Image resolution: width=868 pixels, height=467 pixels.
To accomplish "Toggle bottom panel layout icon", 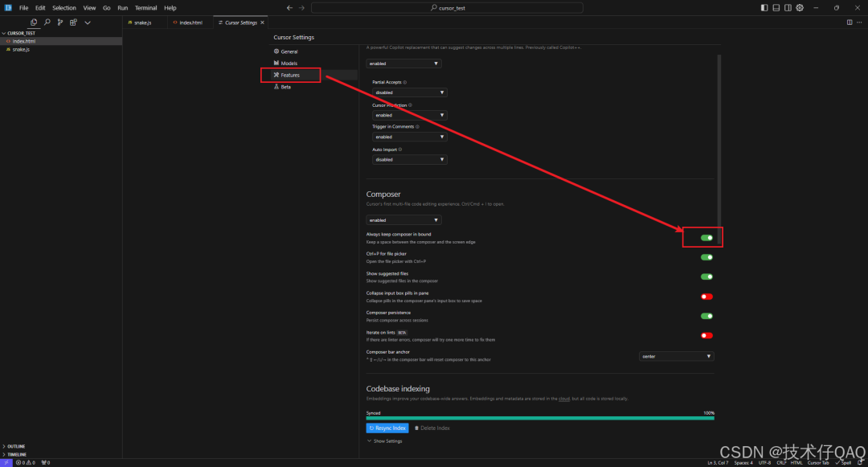I will [x=776, y=8].
